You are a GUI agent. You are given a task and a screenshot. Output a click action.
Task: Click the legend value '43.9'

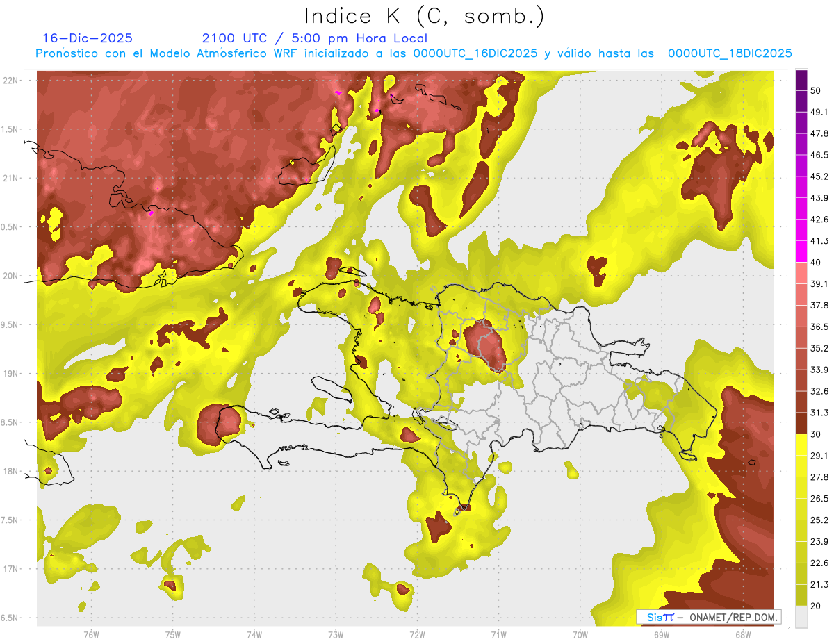point(819,198)
